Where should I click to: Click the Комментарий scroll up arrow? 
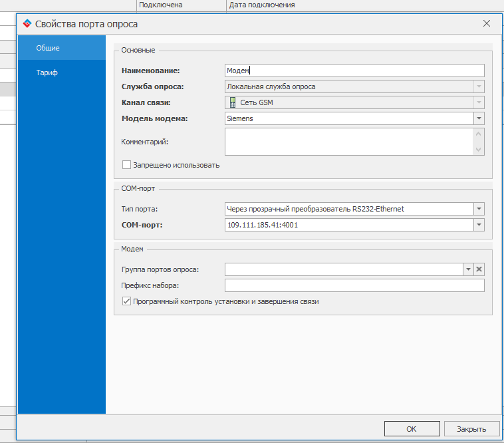479,134
